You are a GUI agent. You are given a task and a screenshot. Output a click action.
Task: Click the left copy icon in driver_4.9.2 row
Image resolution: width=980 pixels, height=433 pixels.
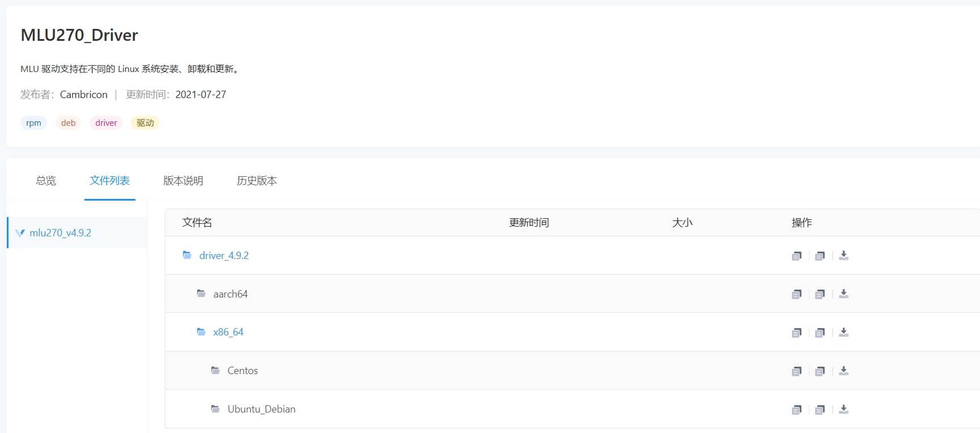click(796, 256)
